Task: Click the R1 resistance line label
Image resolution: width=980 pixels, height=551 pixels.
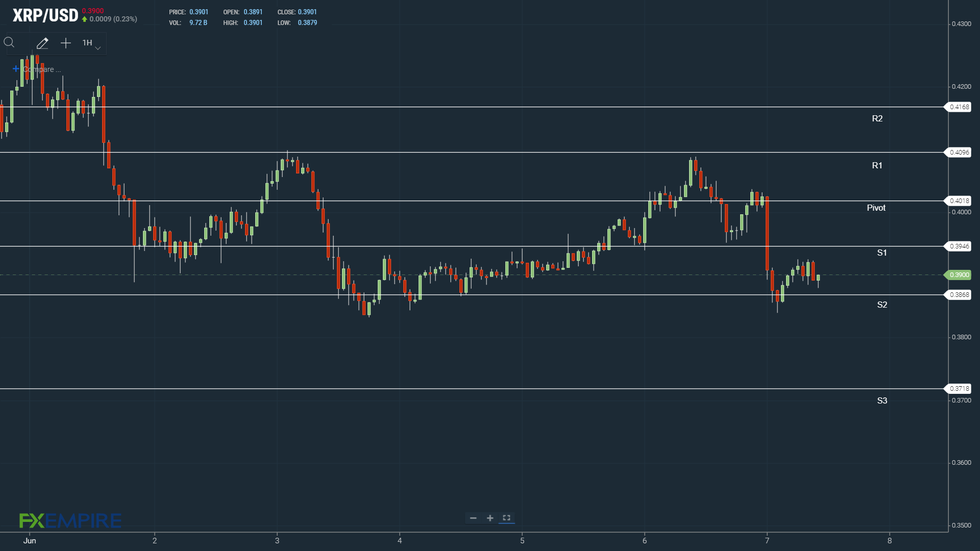Action: pos(877,165)
